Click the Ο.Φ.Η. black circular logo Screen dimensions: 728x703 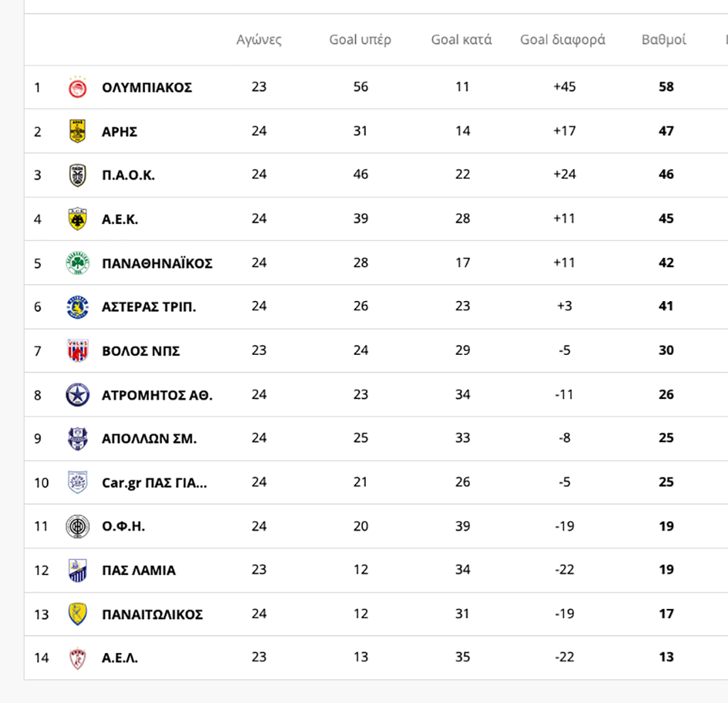78,526
